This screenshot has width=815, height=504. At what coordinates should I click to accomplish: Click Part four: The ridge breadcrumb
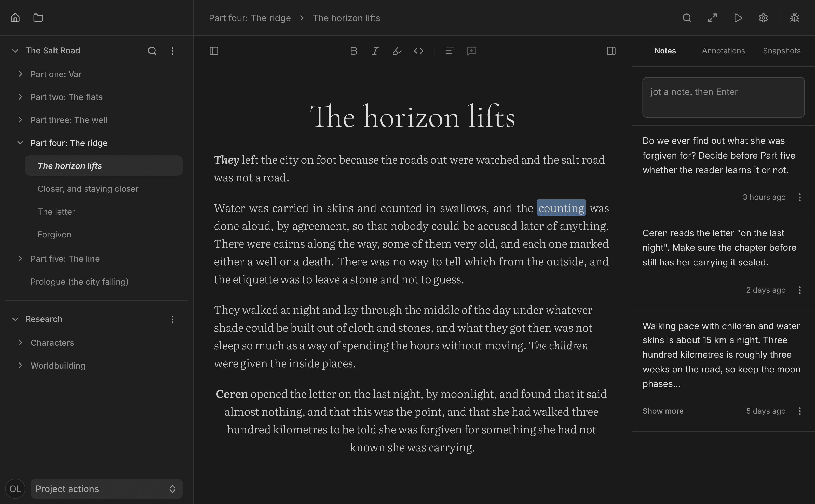(250, 18)
